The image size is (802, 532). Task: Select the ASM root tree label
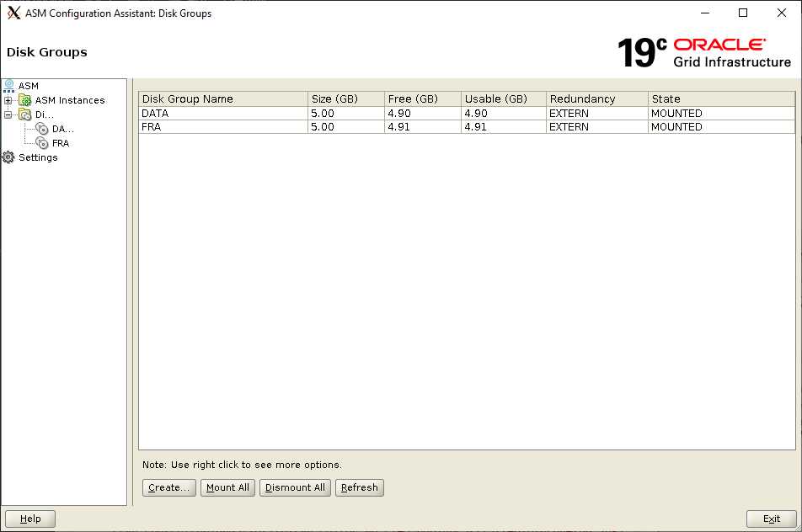pyautogui.click(x=29, y=86)
